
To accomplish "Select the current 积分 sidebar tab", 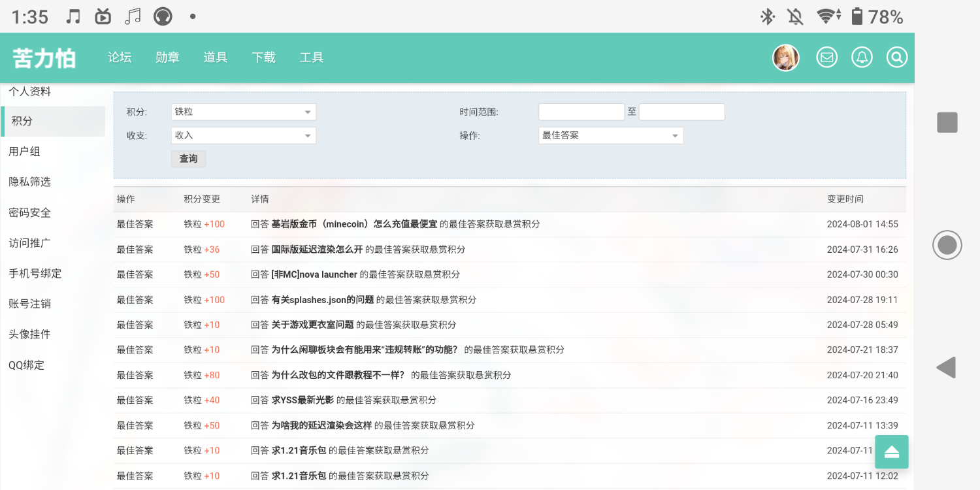I will click(x=53, y=122).
